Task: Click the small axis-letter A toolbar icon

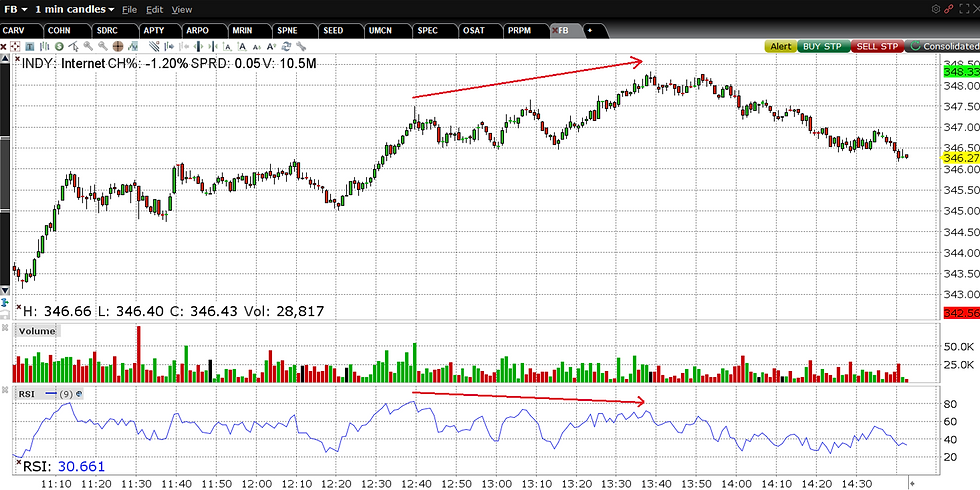Action: (228, 47)
